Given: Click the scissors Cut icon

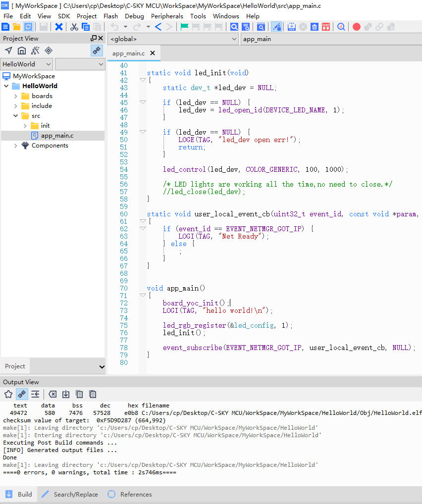Looking at the screenshot, I should point(74,27).
